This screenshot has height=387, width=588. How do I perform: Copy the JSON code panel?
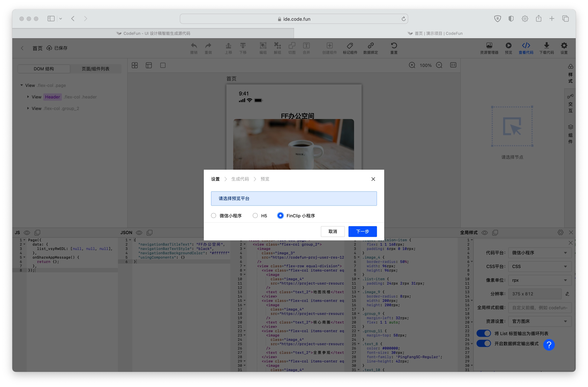(150, 232)
